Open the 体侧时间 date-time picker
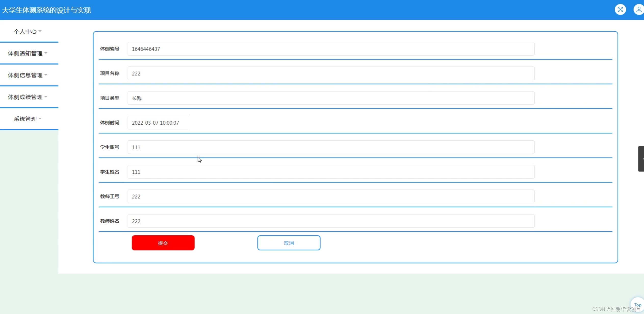Image resolution: width=644 pixels, height=314 pixels. point(158,123)
